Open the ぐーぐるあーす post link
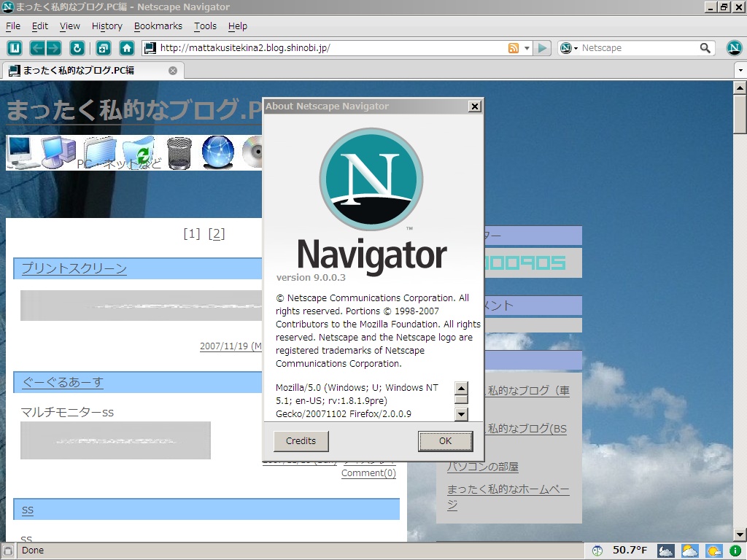The image size is (747, 560). tap(63, 382)
